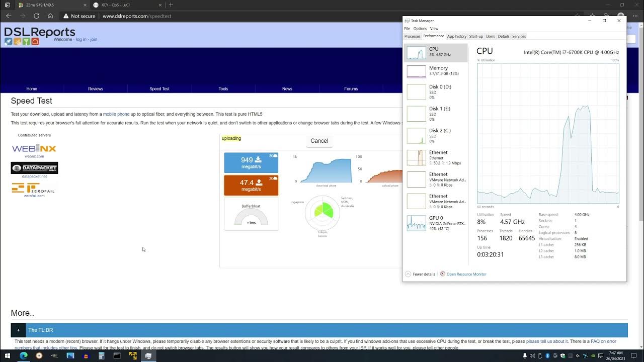Click the 'log in' link
644x362 pixels.
click(81, 39)
